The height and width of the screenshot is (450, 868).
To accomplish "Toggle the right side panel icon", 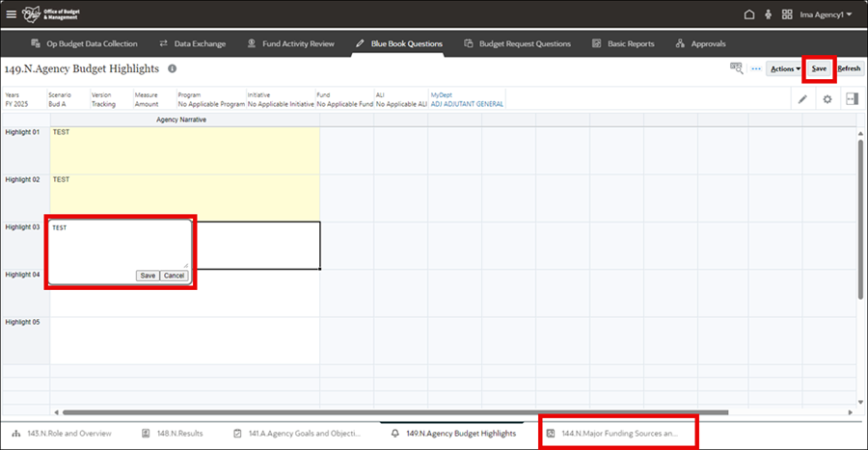I will pyautogui.click(x=852, y=99).
